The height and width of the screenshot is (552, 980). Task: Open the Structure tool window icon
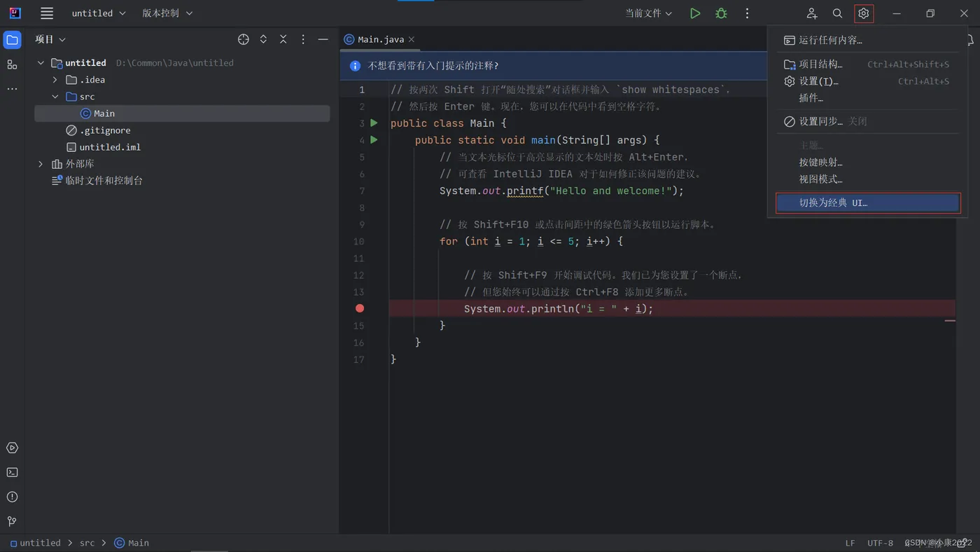(x=12, y=64)
